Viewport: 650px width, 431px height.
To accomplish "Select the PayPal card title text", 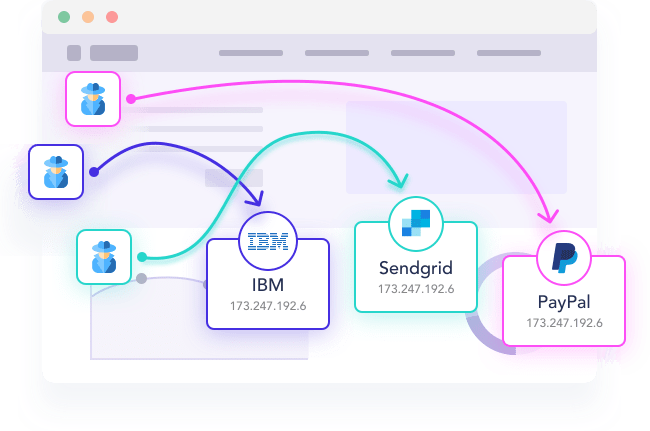I will (x=564, y=302).
